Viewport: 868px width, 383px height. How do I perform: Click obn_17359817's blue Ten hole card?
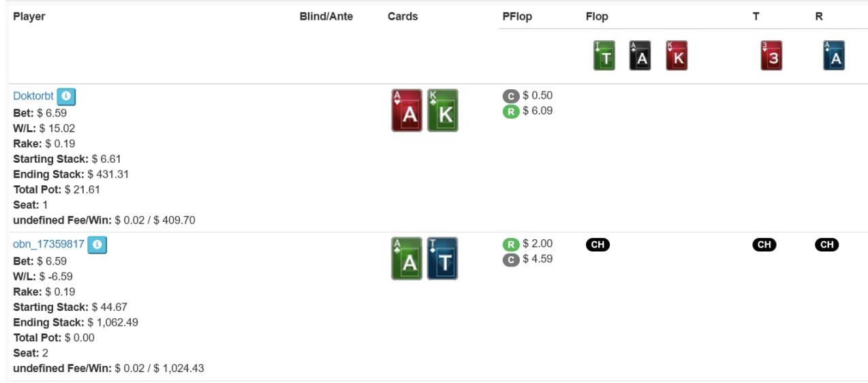(443, 259)
